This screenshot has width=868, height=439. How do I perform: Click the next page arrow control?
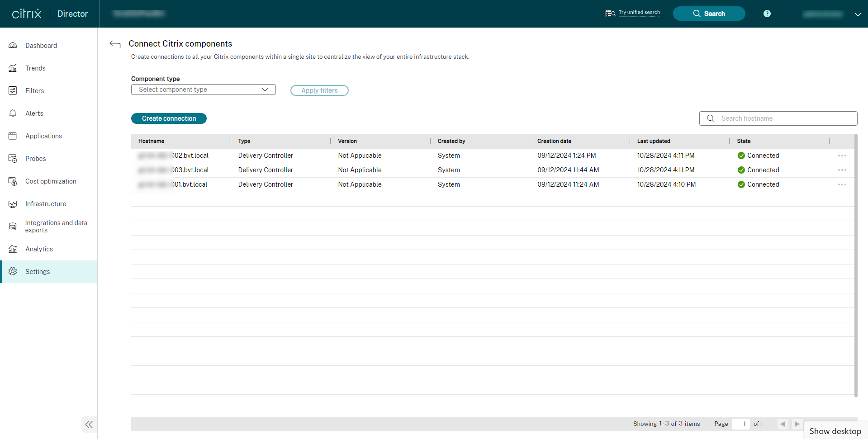point(797,424)
